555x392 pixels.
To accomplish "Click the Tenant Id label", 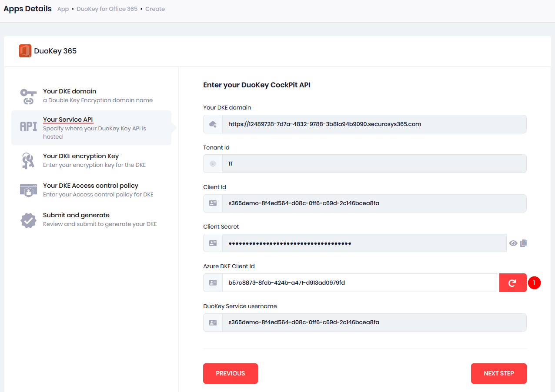I will [216, 147].
